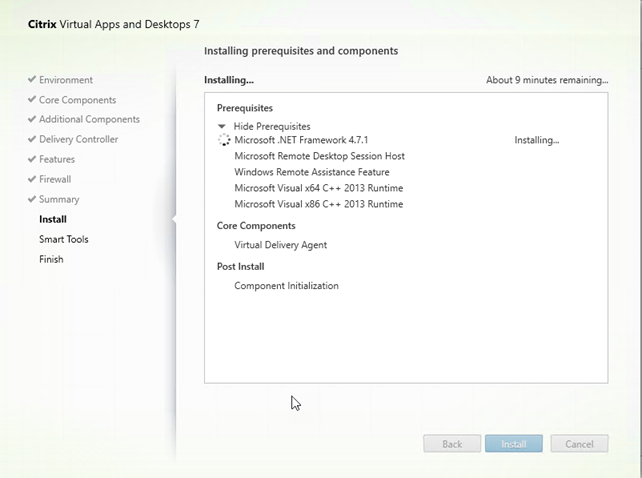This screenshot has width=642, height=478.
Task: Click the spinning progress icon beside .NET Framework
Action: 224,140
